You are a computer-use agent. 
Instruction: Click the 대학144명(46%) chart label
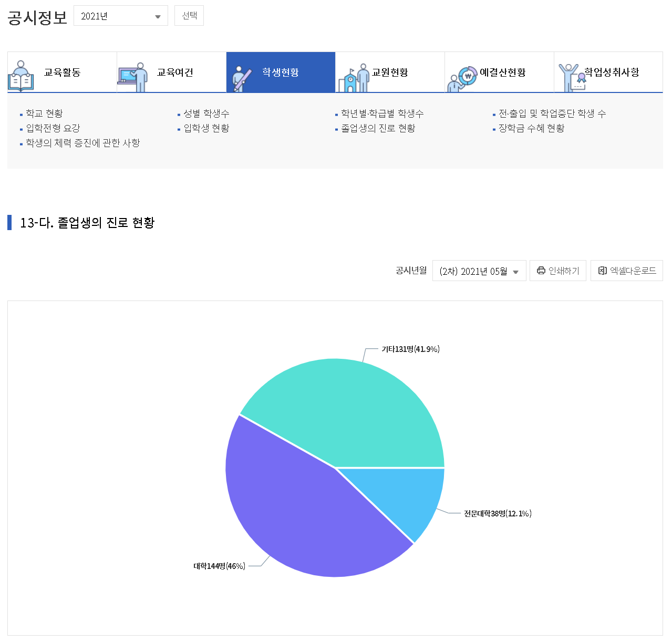(x=220, y=566)
